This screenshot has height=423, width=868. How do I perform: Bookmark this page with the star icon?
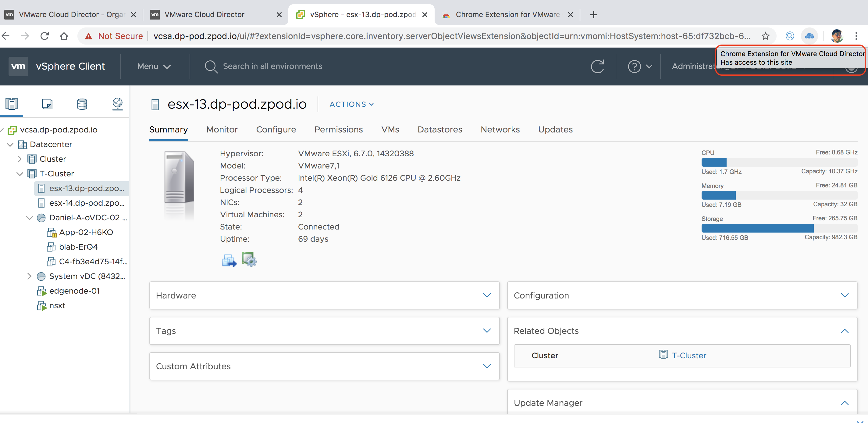pyautogui.click(x=765, y=36)
